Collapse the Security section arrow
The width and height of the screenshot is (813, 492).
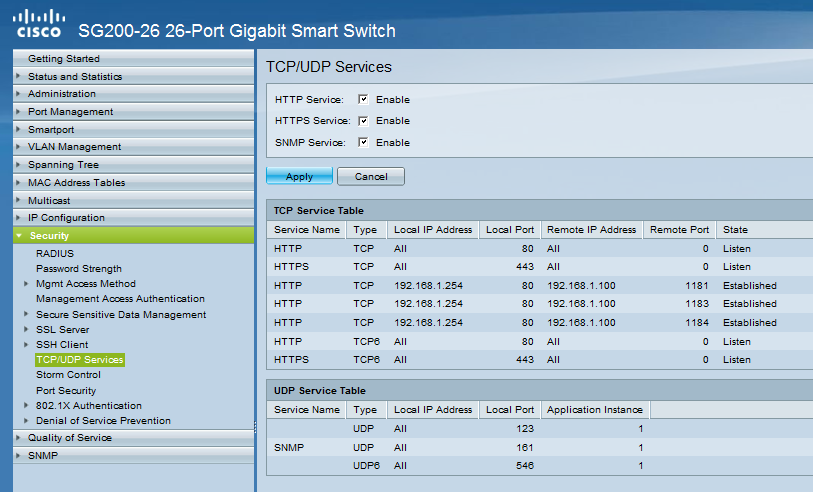[19, 236]
